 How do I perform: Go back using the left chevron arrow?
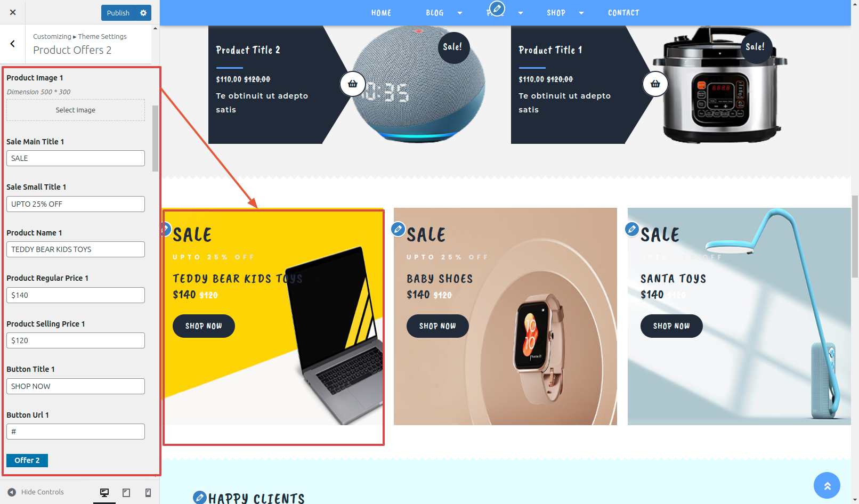pyautogui.click(x=12, y=44)
